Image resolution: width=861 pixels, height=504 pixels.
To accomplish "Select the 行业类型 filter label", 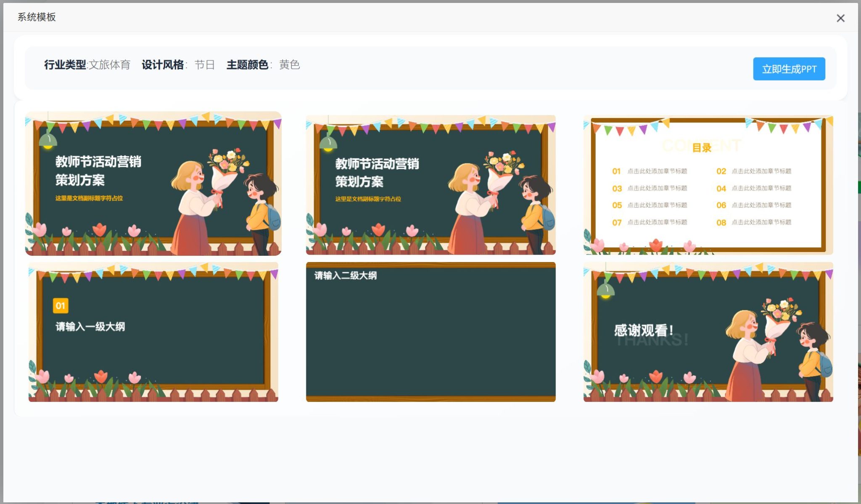I will (63, 64).
